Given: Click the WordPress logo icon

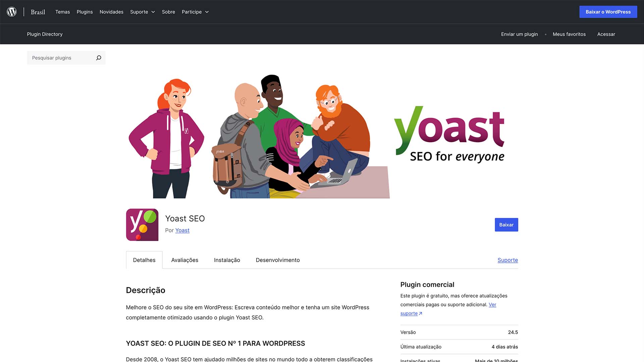Looking at the screenshot, I should [12, 12].
